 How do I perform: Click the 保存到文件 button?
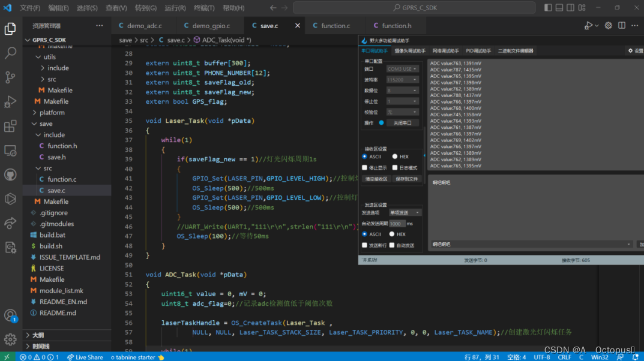click(x=406, y=179)
